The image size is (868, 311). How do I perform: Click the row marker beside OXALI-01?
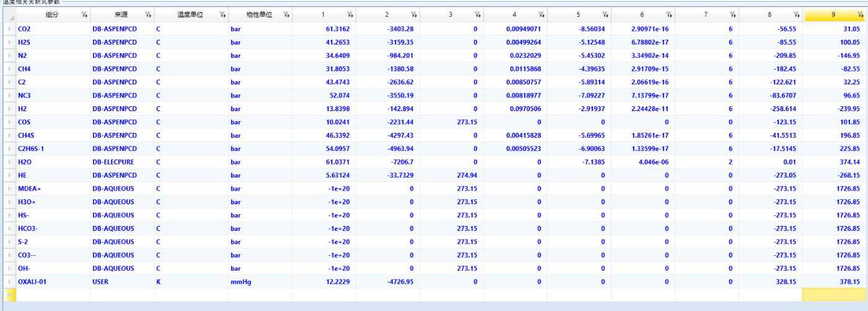point(8,282)
